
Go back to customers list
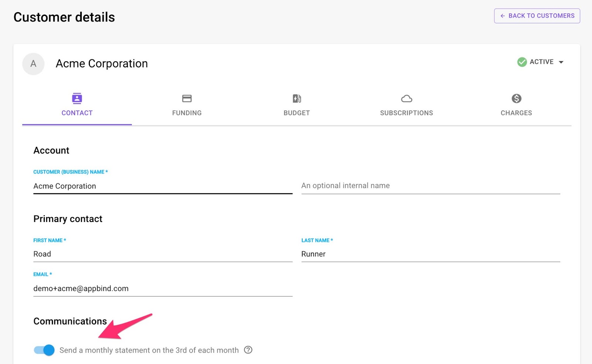tap(537, 16)
